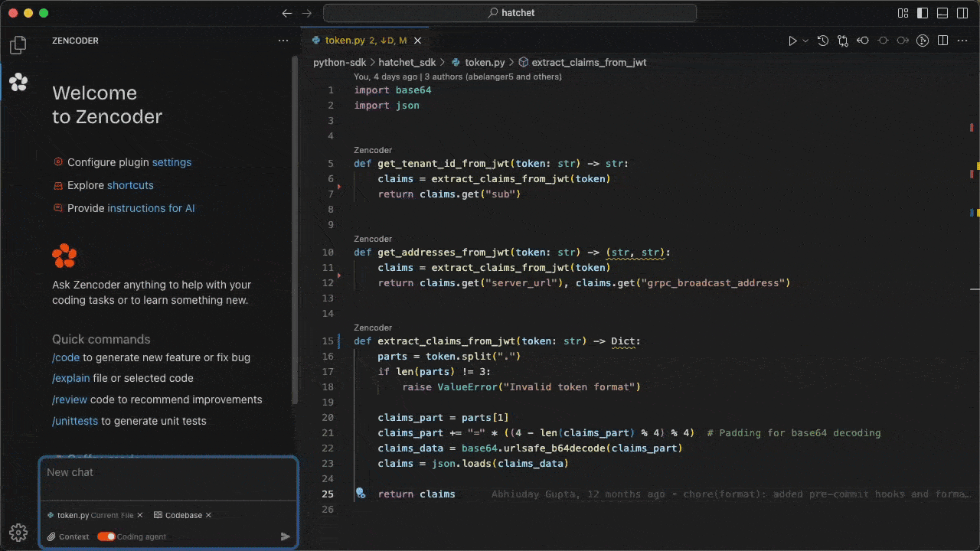Click the gutter marker on line 11
The width and height of the screenshot is (980, 551).
pyautogui.click(x=339, y=274)
